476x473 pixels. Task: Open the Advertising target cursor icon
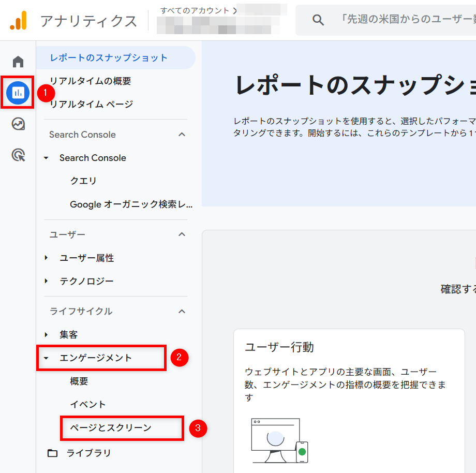pyautogui.click(x=18, y=155)
